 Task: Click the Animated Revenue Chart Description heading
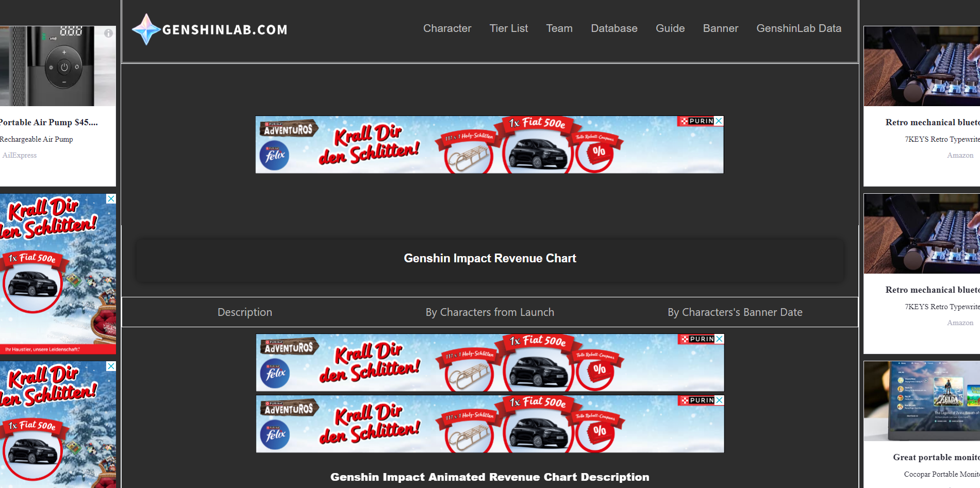(x=490, y=477)
